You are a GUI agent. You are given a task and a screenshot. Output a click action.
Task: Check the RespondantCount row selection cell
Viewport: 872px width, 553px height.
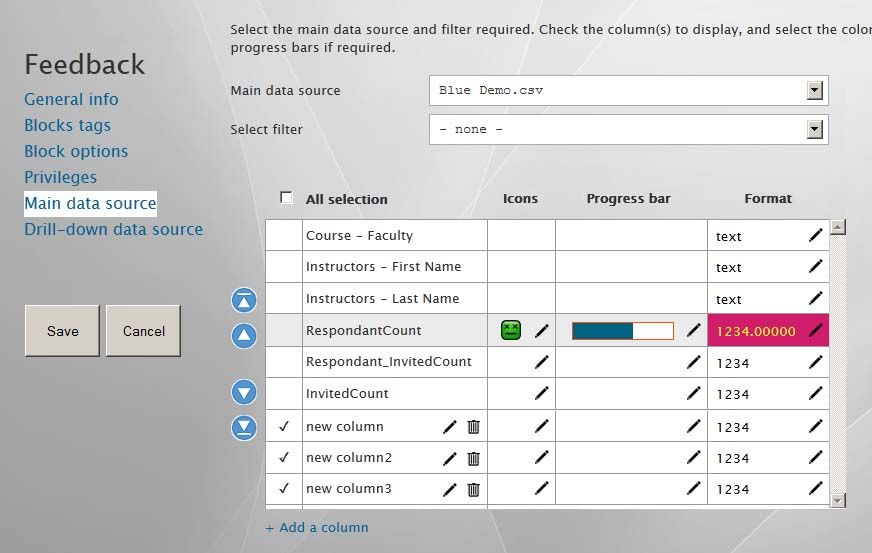pos(284,330)
